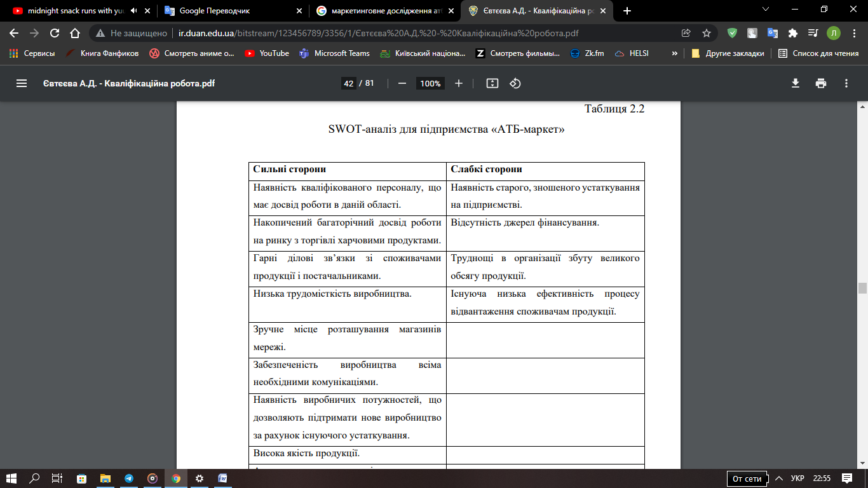Image resolution: width=868 pixels, height=488 pixels.
Task: Bookmark this page with star icon
Action: [x=707, y=33]
